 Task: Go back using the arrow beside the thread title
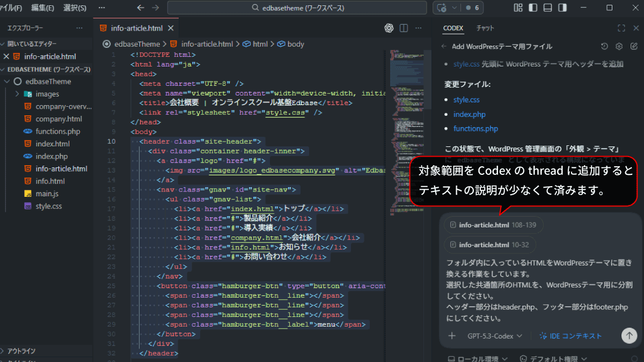click(444, 47)
